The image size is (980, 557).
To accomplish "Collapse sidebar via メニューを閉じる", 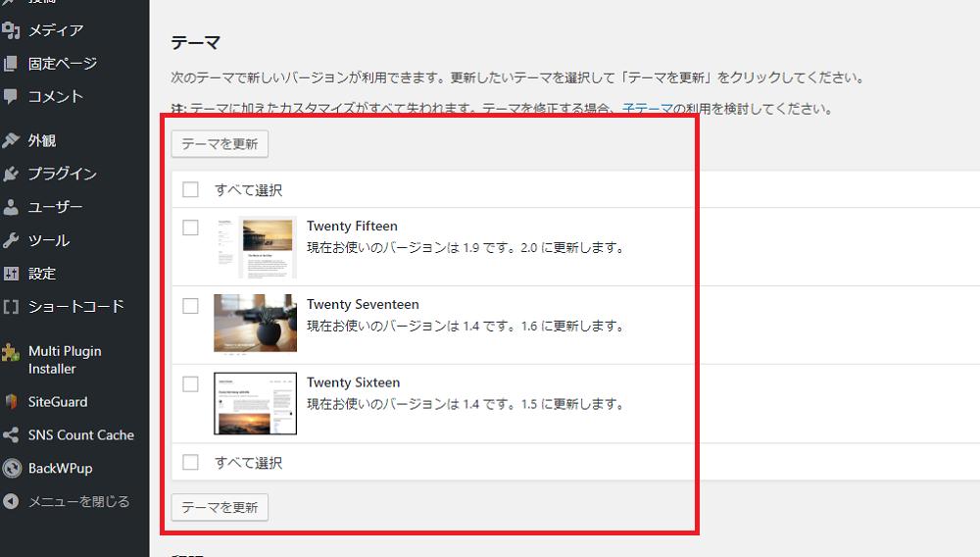I will (x=78, y=501).
